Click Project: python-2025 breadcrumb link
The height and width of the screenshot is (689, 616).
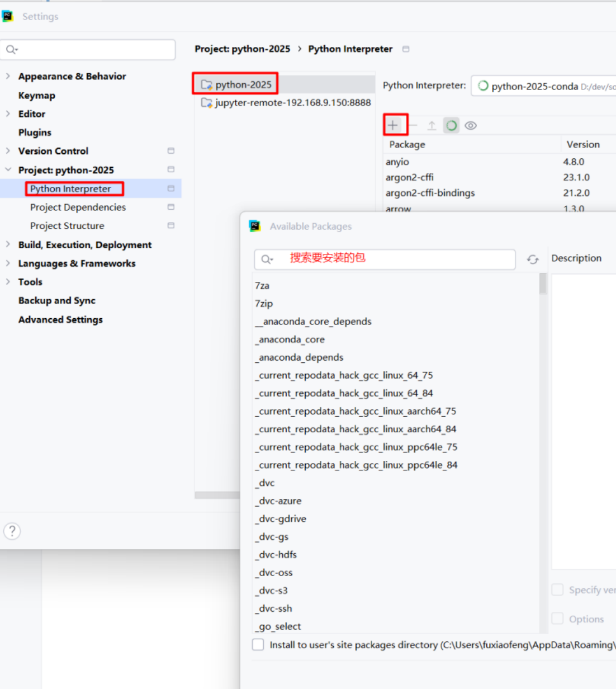242,49
